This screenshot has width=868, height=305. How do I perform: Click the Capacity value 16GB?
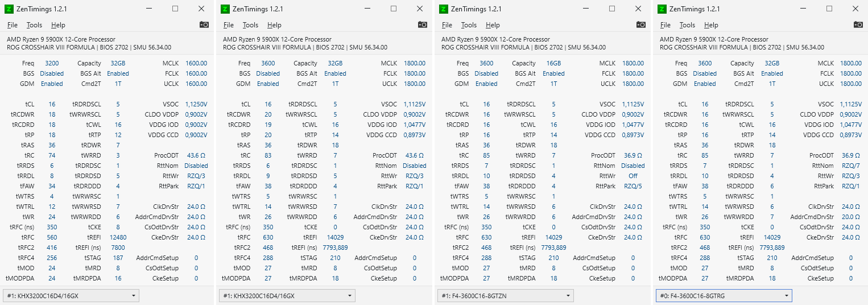tap(553, 63)
